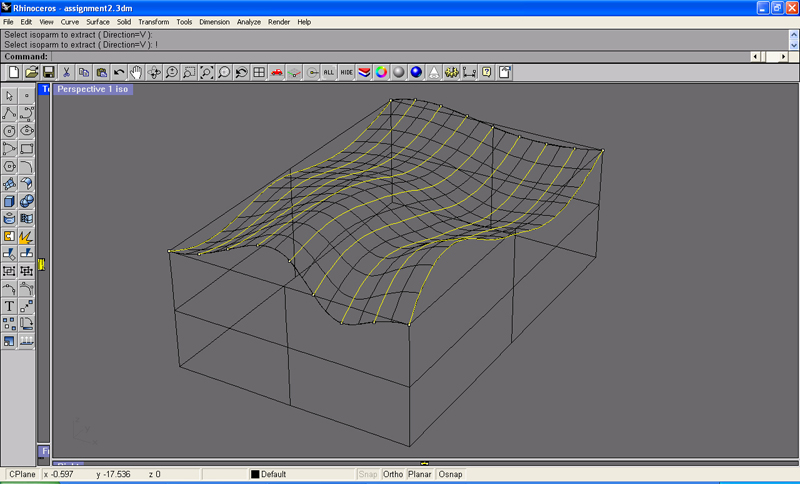Open the File menu
The height and width of the screenshot is (484, 800).
[8, 22]
